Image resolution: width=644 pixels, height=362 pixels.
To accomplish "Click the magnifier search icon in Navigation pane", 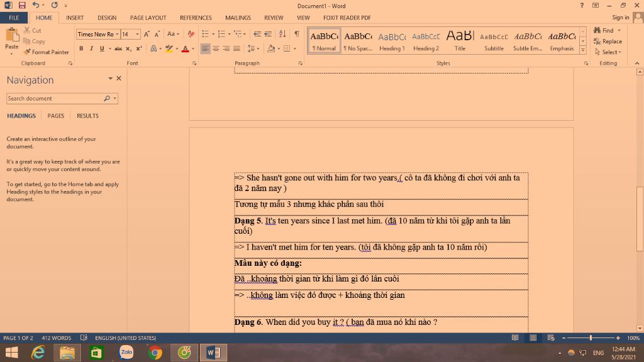I will point(107,99).
